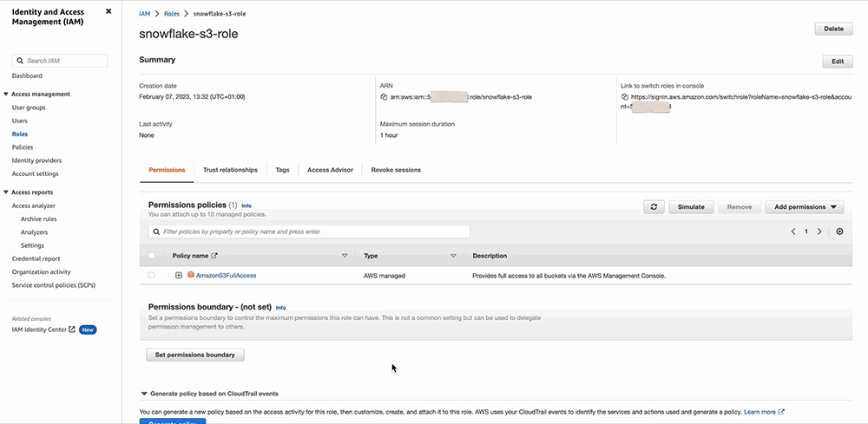Click Set permissions boundary button
868x424 pixels.
coord(194,355)
